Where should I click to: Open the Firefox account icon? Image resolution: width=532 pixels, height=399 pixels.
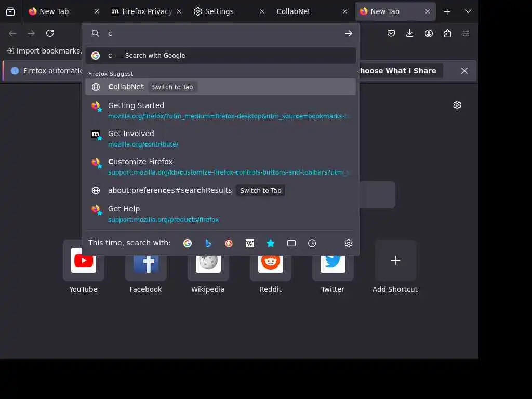tap(429, 33)
